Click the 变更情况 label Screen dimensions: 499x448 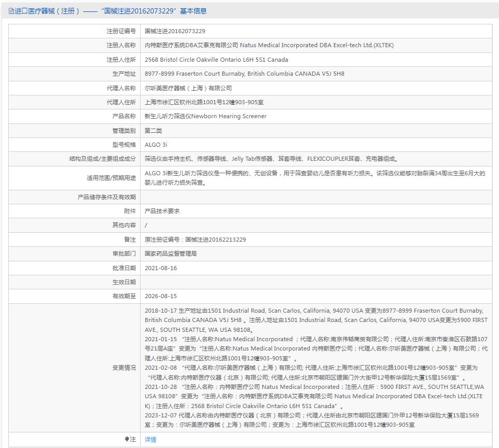[x=124, y=368]
